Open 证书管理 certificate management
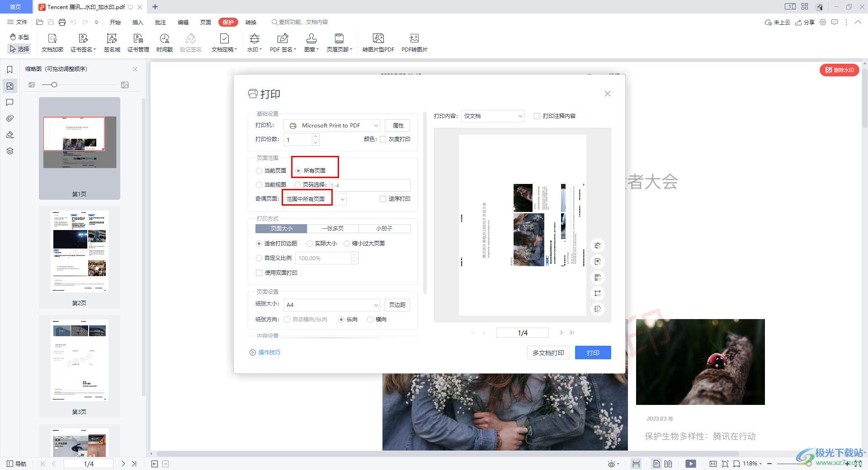 click(138, 43)
